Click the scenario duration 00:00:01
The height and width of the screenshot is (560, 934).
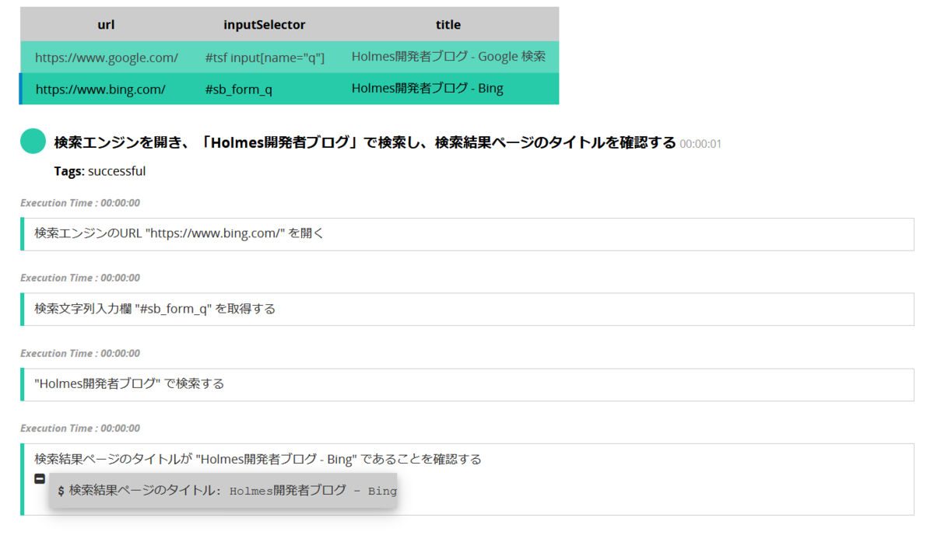[700, 144]
